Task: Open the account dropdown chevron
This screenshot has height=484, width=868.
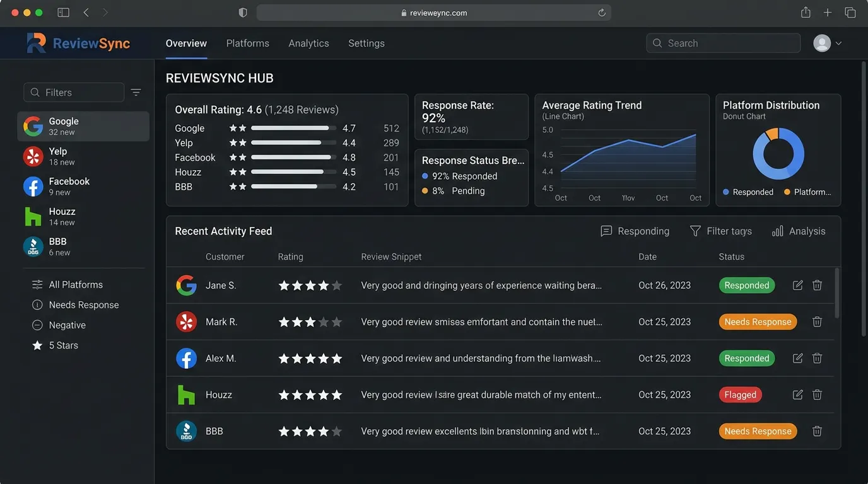Action: pyautogui.click(x=838, y=43)
